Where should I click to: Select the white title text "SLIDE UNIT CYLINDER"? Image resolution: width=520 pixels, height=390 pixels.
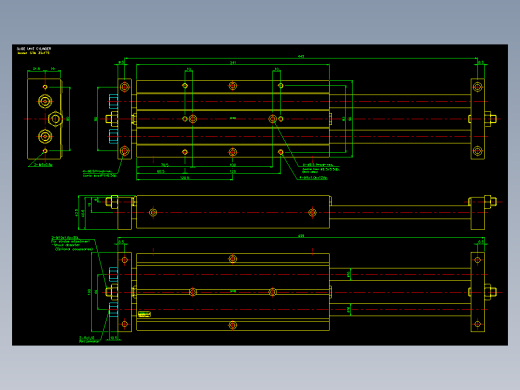coord(34,49)
